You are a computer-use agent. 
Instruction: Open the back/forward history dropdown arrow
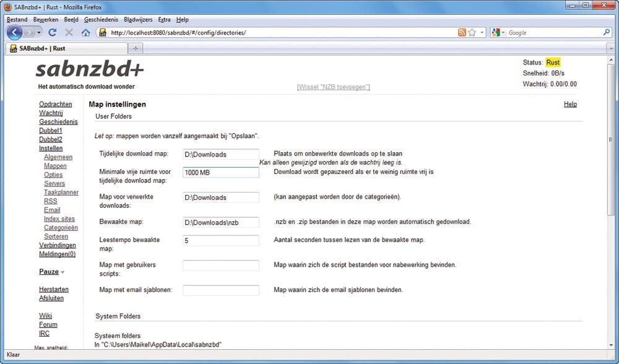coord(39,33)
